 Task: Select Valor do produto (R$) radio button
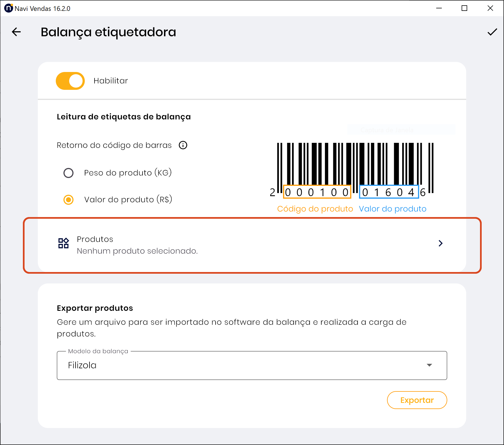coord(69,200)
